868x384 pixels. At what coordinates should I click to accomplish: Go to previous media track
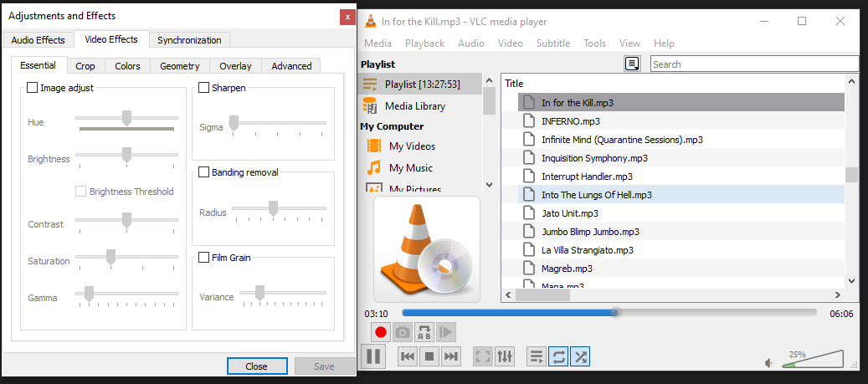point(408,357)
